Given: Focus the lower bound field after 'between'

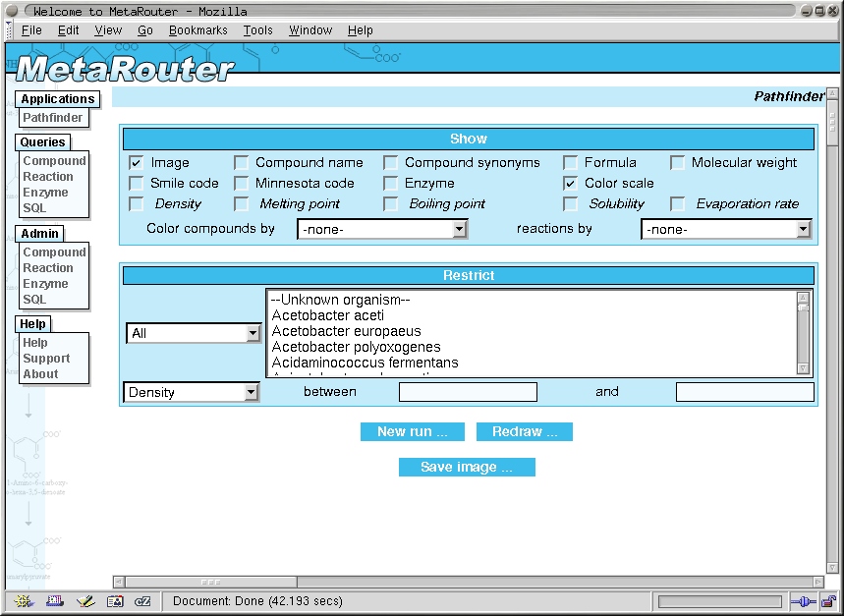Looking at the screenshot, I should pos(468,392).
